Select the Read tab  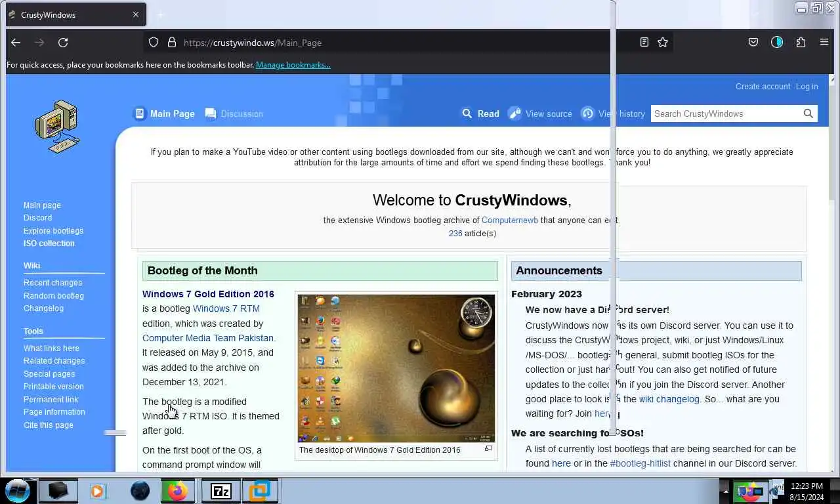pyautogui.click(x=480, y=114)
